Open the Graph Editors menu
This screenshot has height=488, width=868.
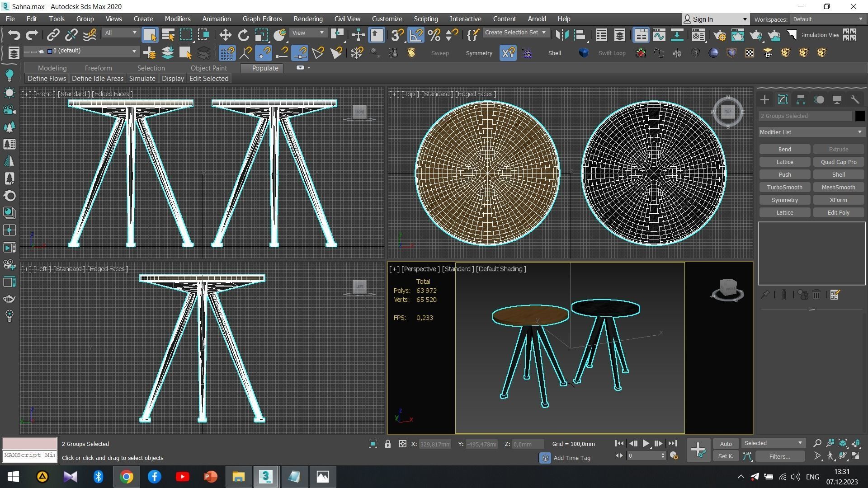pyautogui.click(x=262, y=19)
